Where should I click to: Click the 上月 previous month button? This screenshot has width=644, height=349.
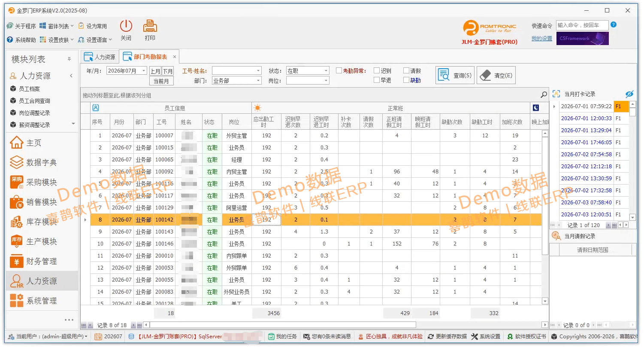(x=155, y=71)
